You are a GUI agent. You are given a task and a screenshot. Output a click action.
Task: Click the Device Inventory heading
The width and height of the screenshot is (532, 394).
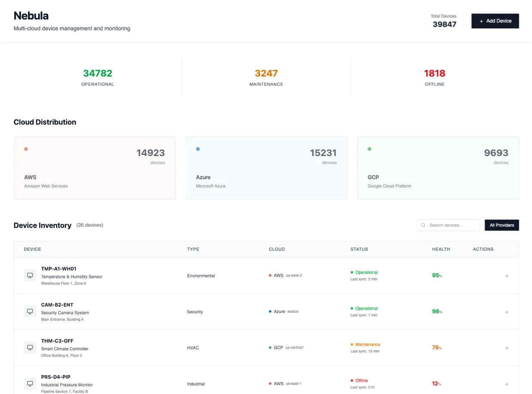pyautogui.click(x=43, y=225)
